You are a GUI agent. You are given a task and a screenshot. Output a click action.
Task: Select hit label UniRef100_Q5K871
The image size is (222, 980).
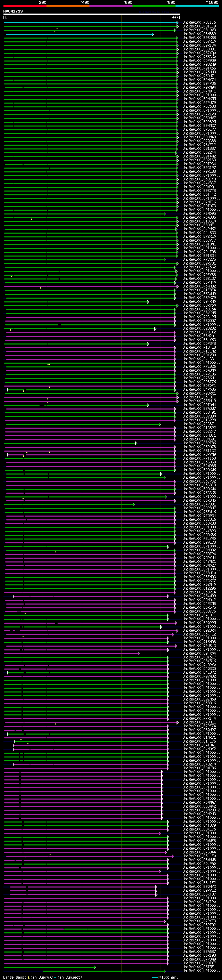(199, 397)
